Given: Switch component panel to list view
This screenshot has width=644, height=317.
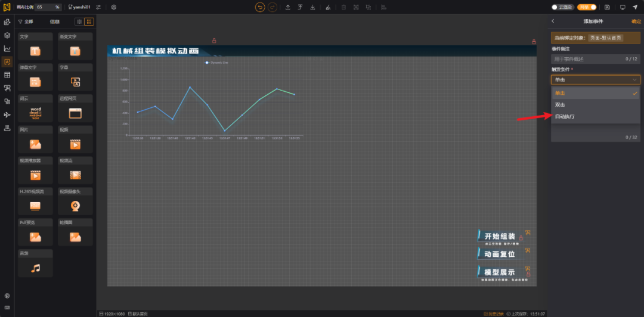Looking at the screenshot, I should [x=80, y=22].
